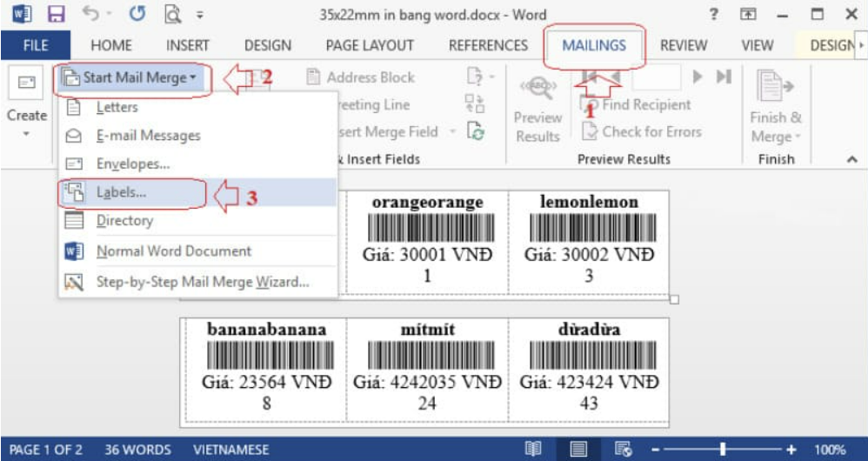868x461 pixels.
Task: Click the zoom out minus button
Action: (x=655, y=450)
